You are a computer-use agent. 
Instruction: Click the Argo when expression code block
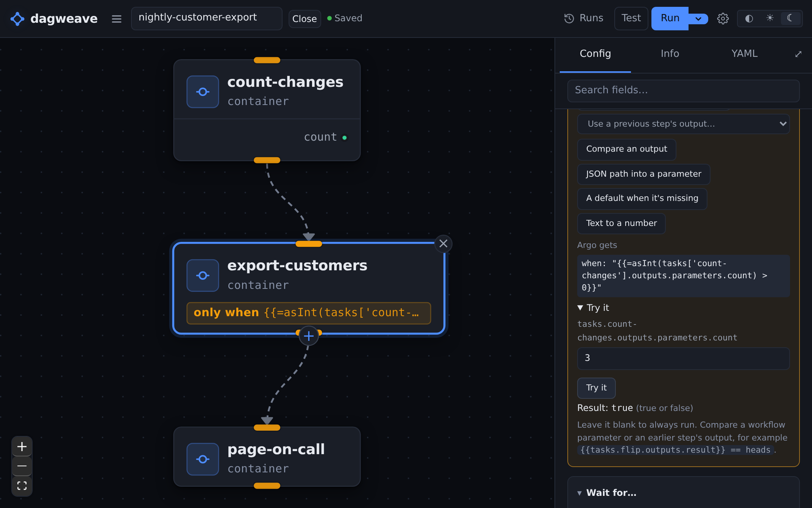pyautogui.click(x=683, y=276)
